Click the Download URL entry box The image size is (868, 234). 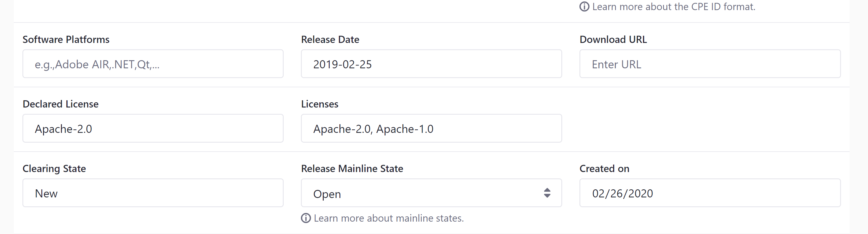click(x=710, y=64)
